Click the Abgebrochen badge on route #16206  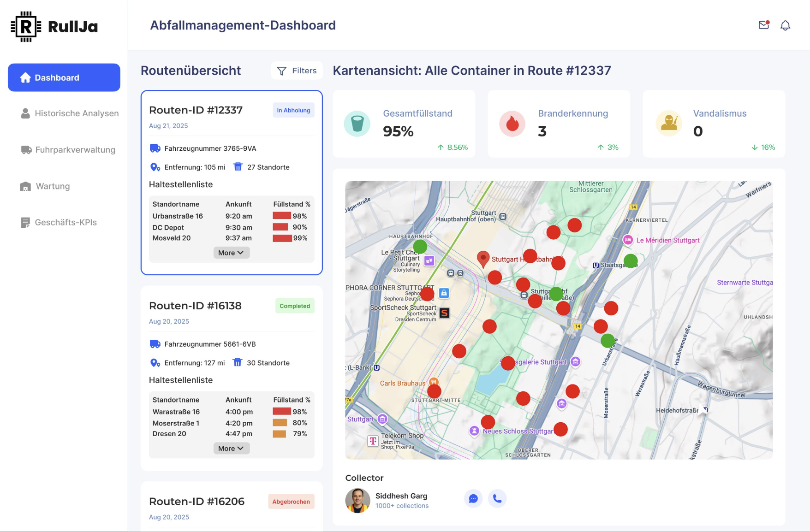coord(291,502)
